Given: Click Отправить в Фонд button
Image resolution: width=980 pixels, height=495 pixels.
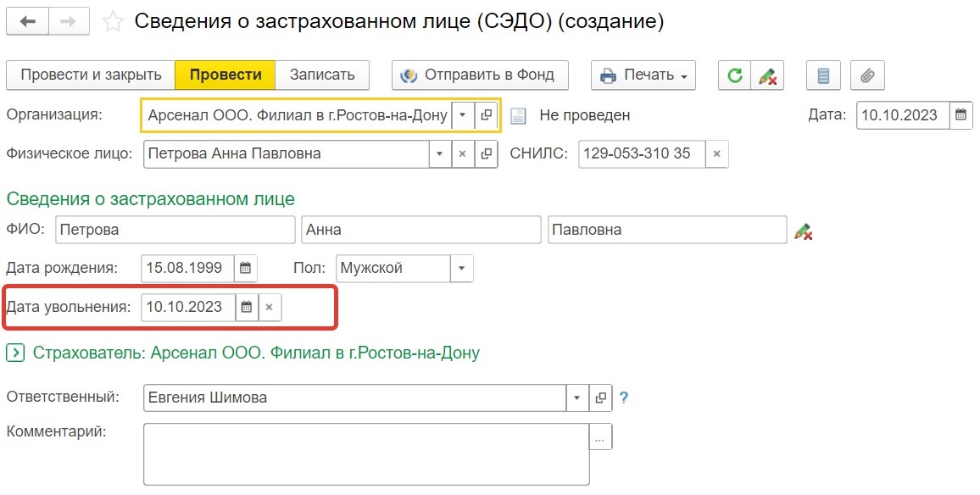Looking at the screenshot, I should [479, 75].
